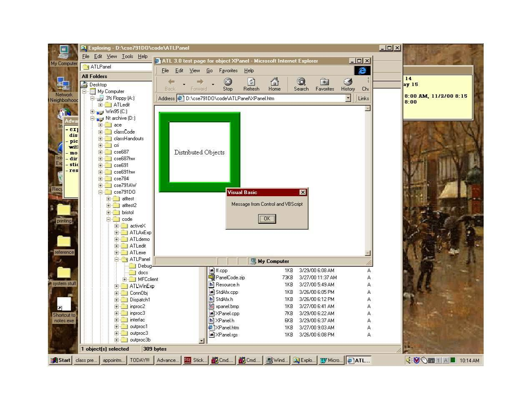
Task: Select the Shortcut to notes.exe icon
Action: [64, 310]
